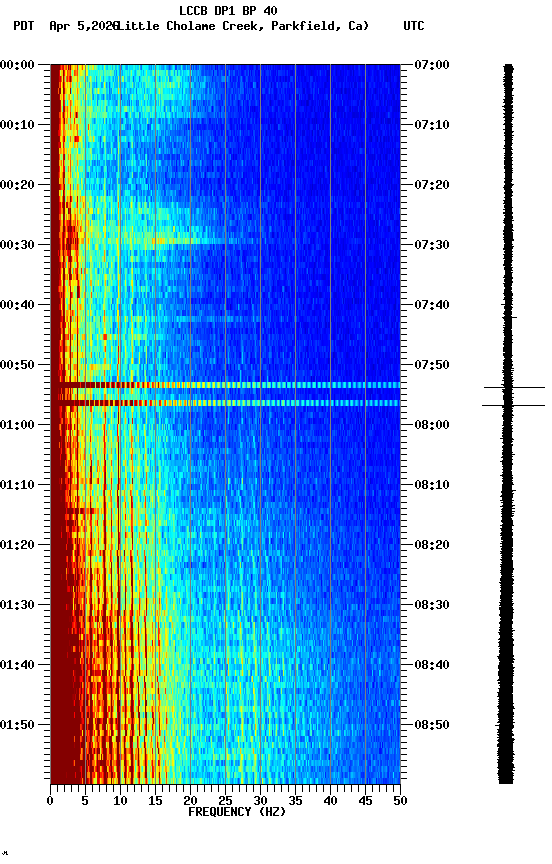The width and height of the screenshot is (552, 864).
Task: Click the '08:10' UTC time label
Action: pyautogui.click(x=432, y=485)
